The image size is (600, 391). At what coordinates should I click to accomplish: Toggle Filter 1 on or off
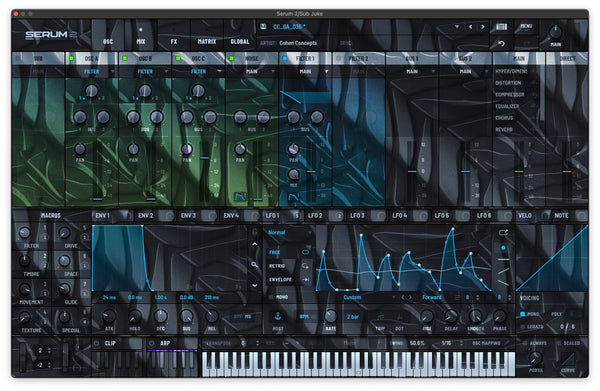coord(285,59)
